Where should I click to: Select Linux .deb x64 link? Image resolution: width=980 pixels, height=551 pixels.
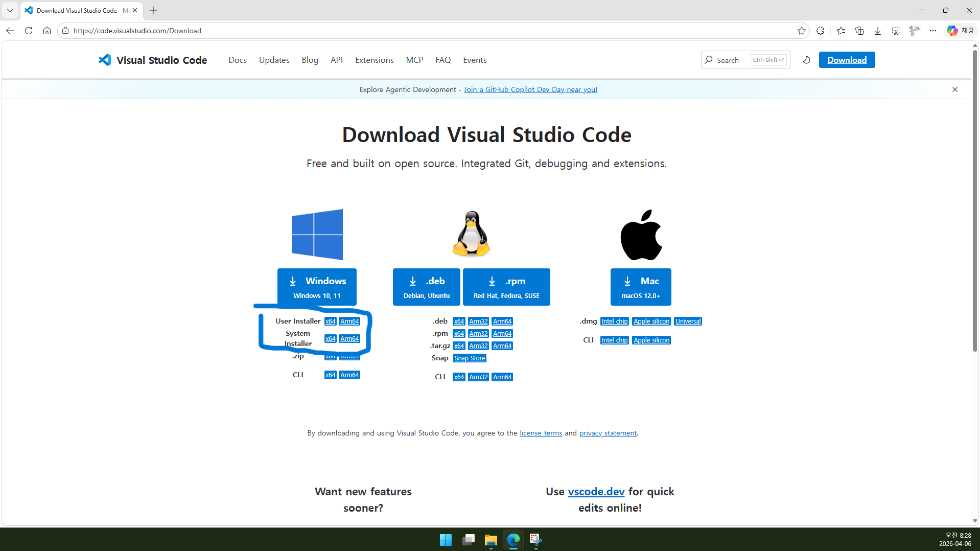click(x=459, y=322)
